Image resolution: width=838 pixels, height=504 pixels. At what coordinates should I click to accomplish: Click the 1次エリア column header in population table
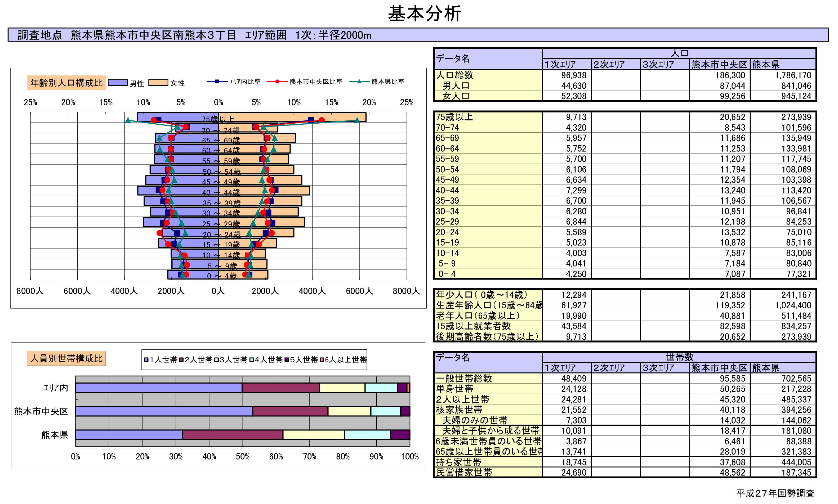click(567, 64)
